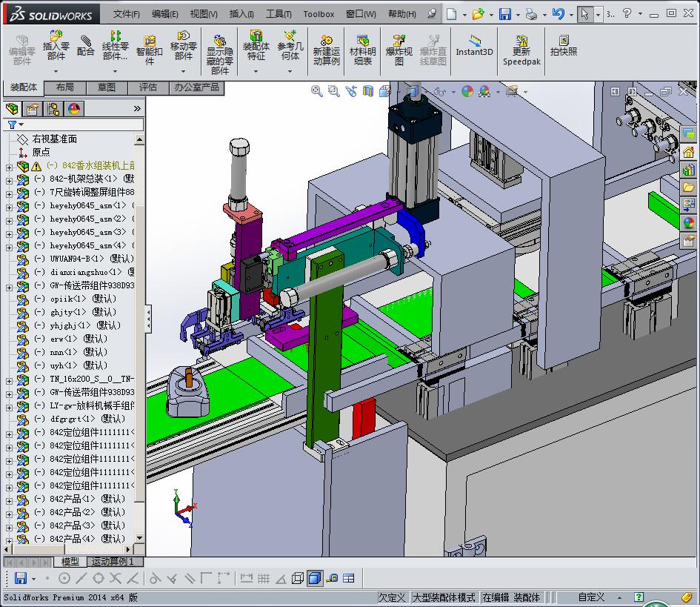Click New Document icon
Viewport: 700px width, 607px height.
tap(451, 14)
